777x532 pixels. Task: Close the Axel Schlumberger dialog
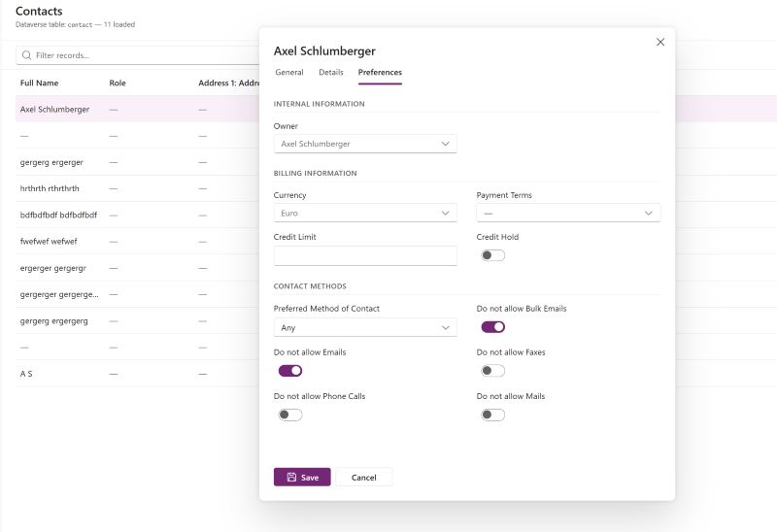660,42
